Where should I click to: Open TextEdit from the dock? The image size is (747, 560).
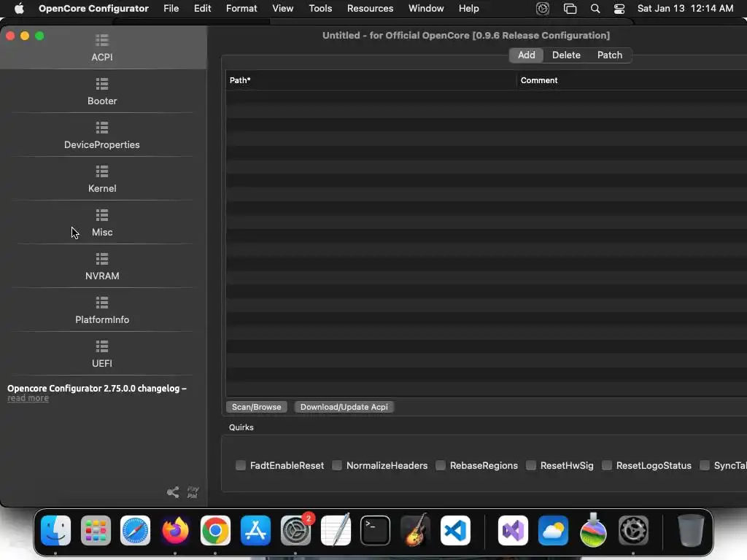pos(336,530)
